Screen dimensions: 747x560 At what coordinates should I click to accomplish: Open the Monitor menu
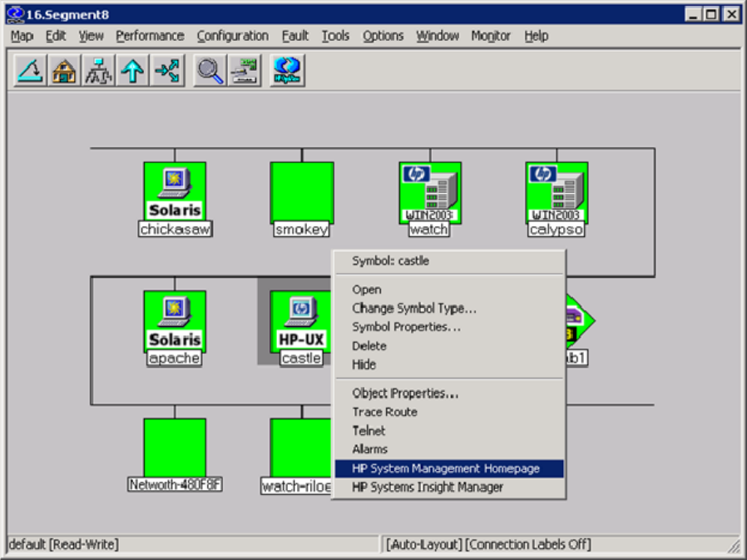pyautogui.click(x=491, y=36)
